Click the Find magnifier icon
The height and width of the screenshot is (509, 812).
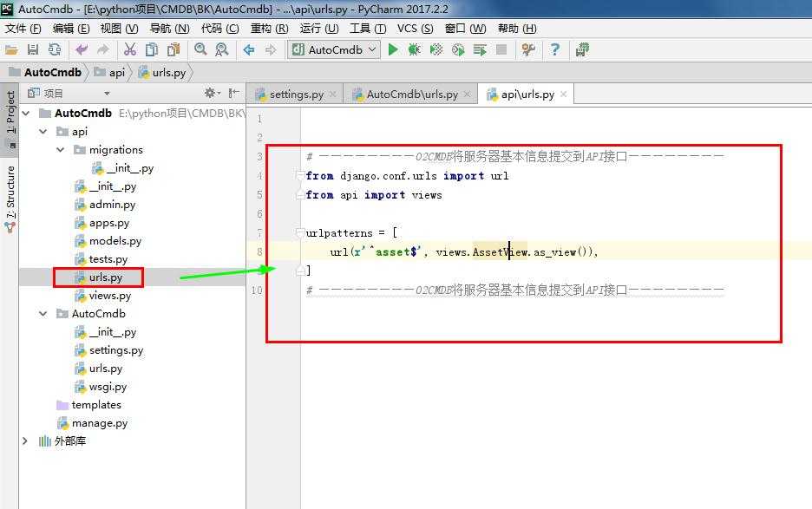pos(200,49)
